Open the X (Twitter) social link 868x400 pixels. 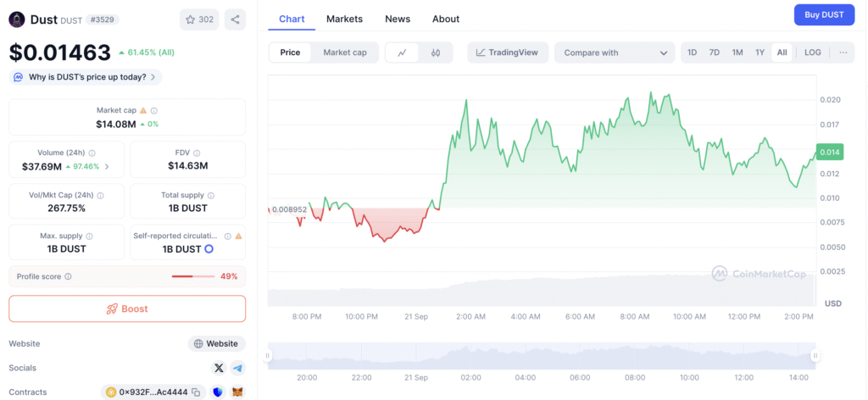219,368
